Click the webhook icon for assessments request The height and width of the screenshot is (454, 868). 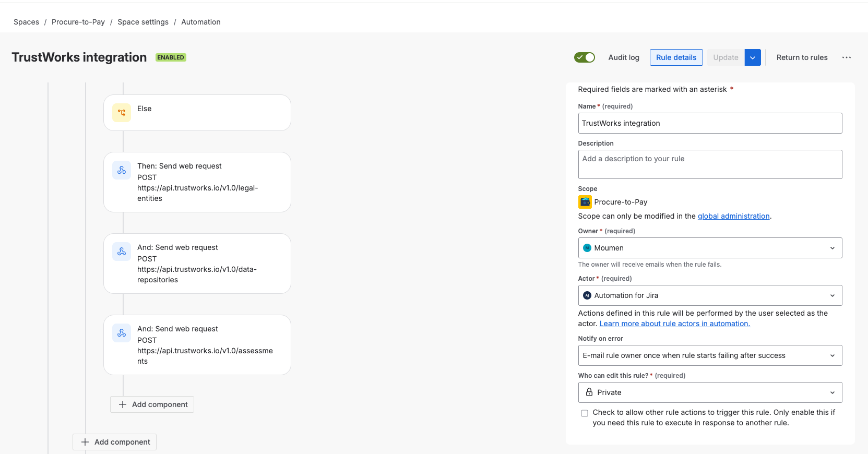(x=122, y=333)
